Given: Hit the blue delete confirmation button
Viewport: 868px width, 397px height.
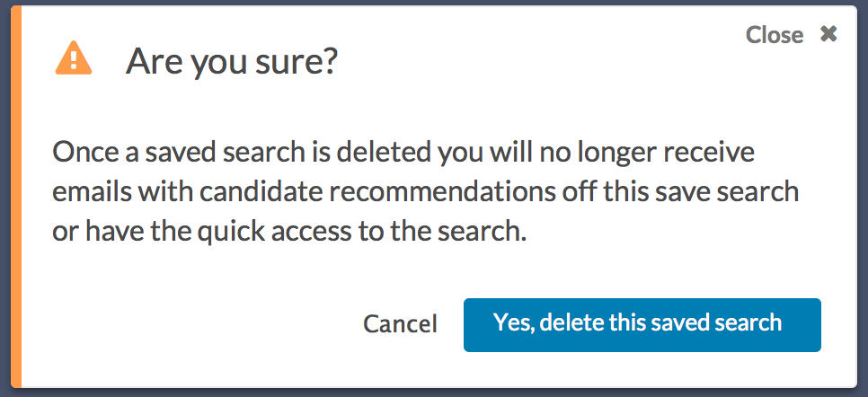Looking at the screenshot, I should pyautogui.click(x=642, y=325).
